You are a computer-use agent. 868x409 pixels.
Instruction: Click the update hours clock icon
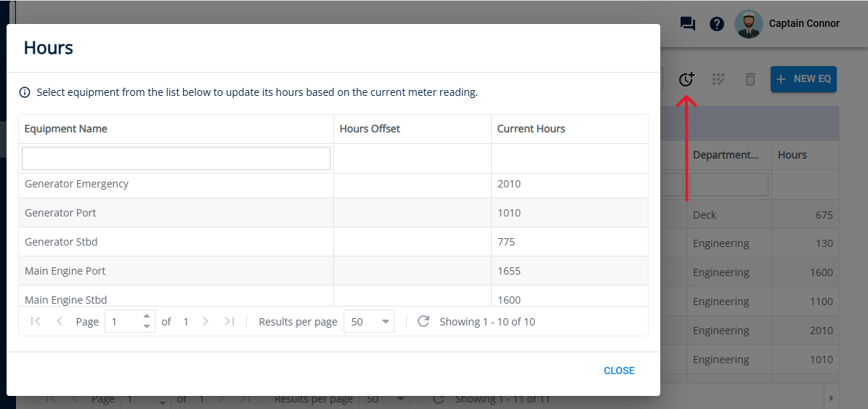[x=686, y=79]
